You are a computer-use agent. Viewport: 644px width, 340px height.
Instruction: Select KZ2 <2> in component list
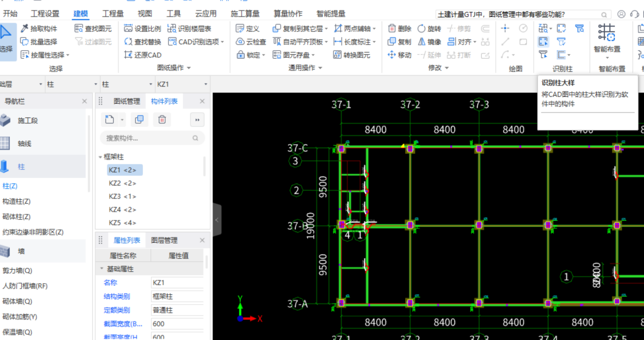[122, 184]
